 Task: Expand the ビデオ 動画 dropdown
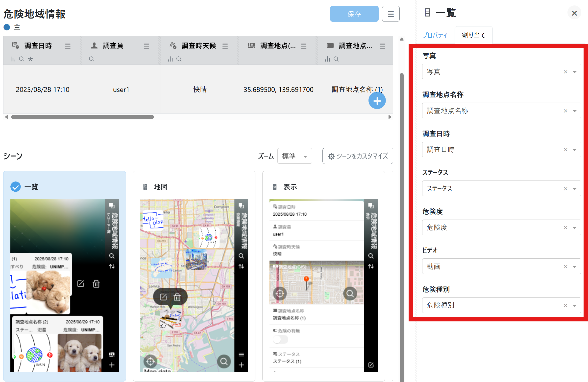(x=575, y=267)
